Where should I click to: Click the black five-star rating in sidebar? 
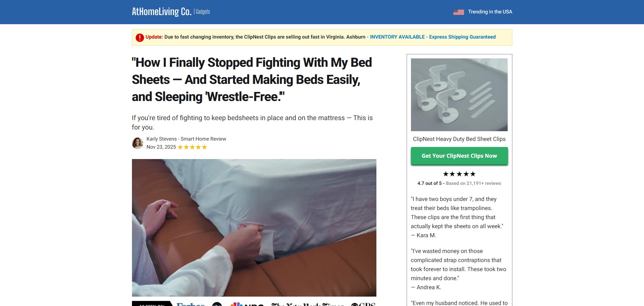(459, 174)
